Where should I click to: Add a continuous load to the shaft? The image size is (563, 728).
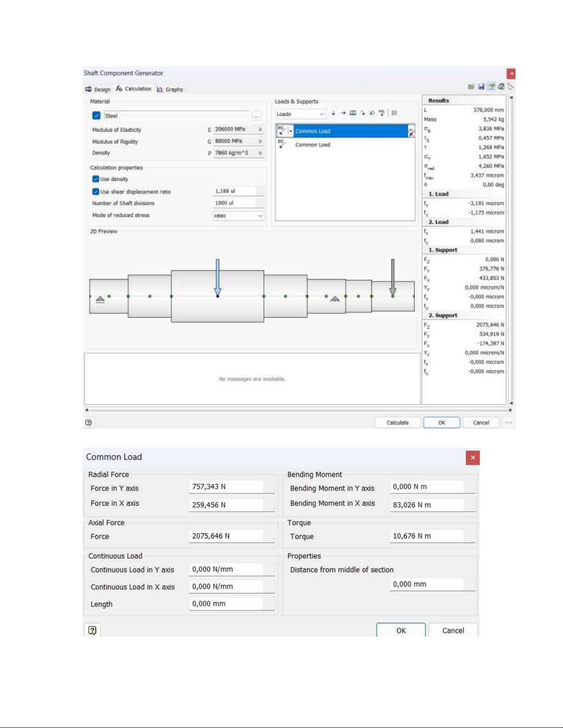tap(353, 113)
